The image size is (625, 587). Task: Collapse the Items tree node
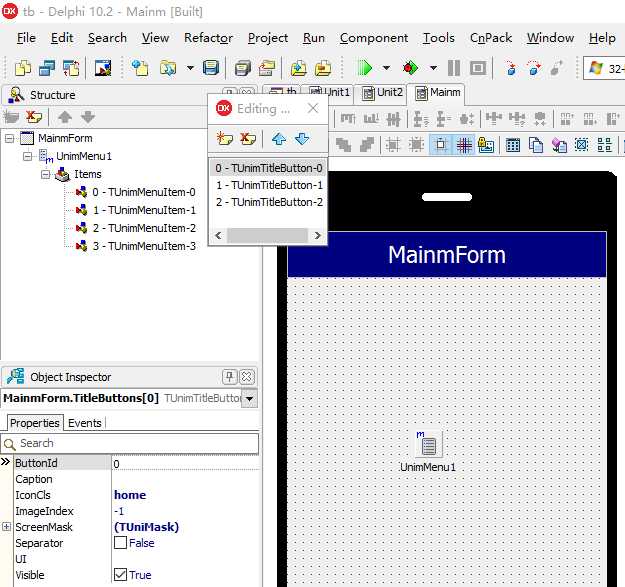46,174
